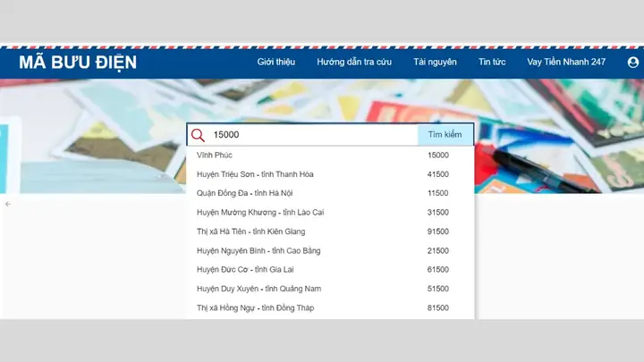Open the Tin tức section
The height and width of the screenshot is (362, 644).
point(492,62)
